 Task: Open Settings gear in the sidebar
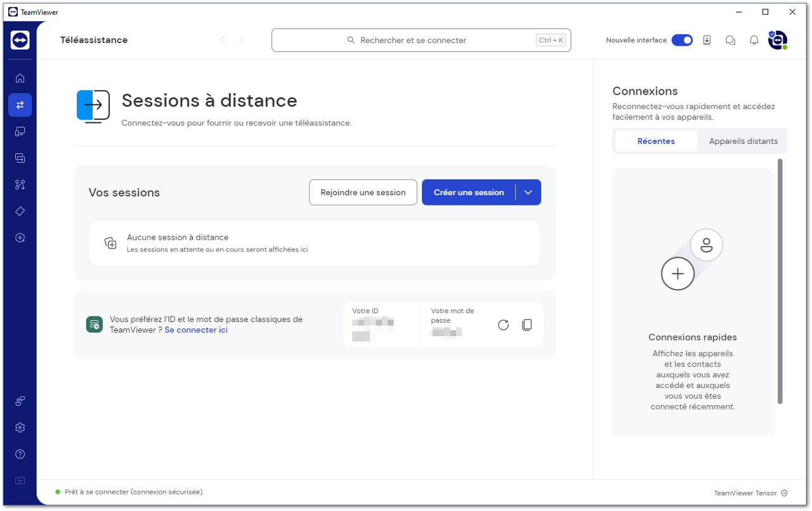(x=20, y=428)
